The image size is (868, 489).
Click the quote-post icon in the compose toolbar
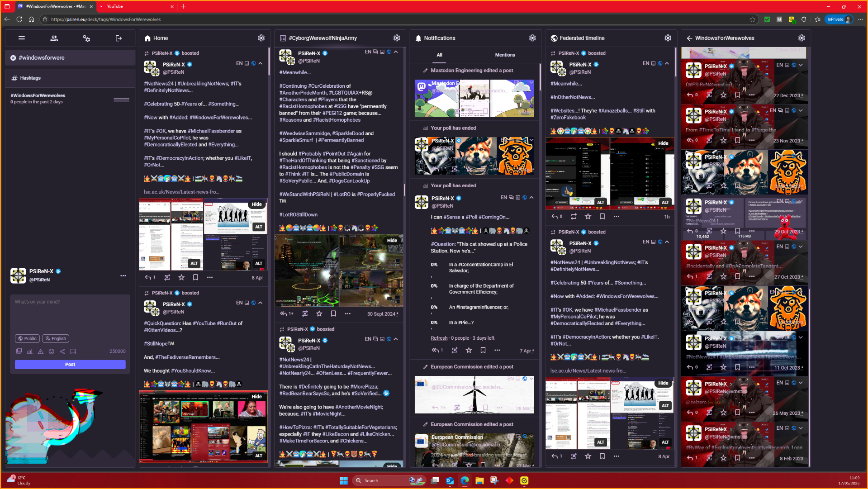73,351
